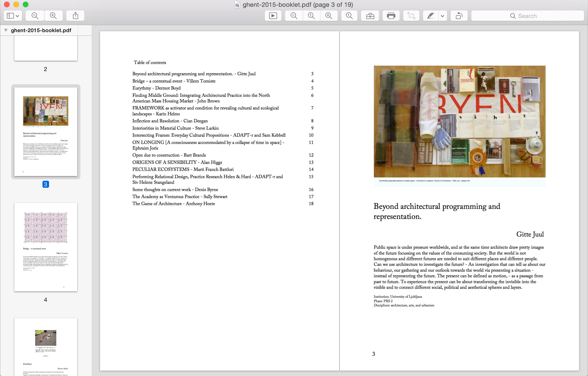
Task: Open the sidebar view options menu
Action: click(13, 16)
